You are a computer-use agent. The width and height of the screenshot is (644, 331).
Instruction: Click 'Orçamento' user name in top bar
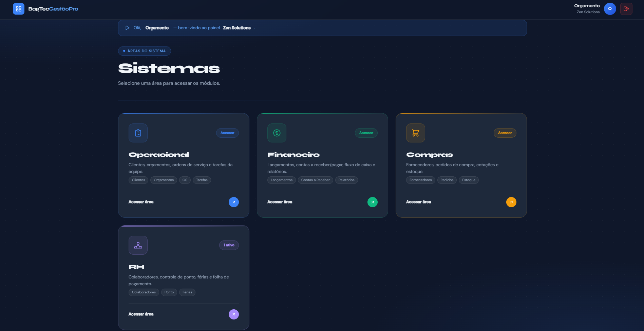587,6
